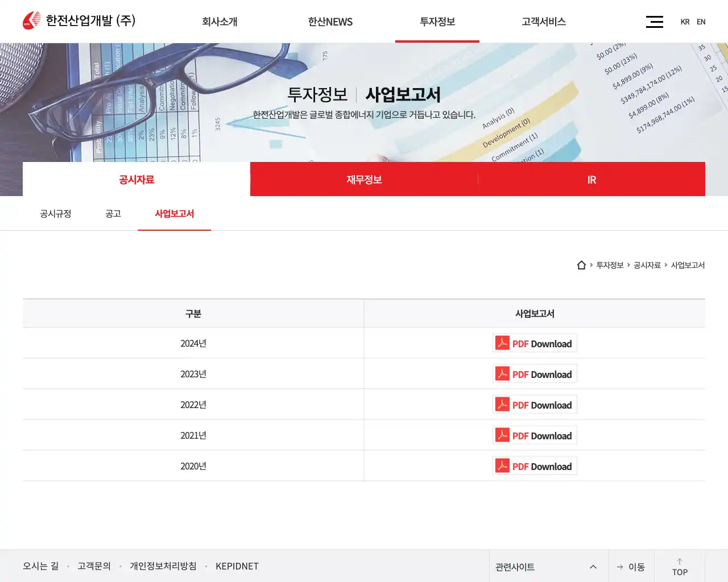Click the home icon in the breadcrumb

[x=581, y=265]
